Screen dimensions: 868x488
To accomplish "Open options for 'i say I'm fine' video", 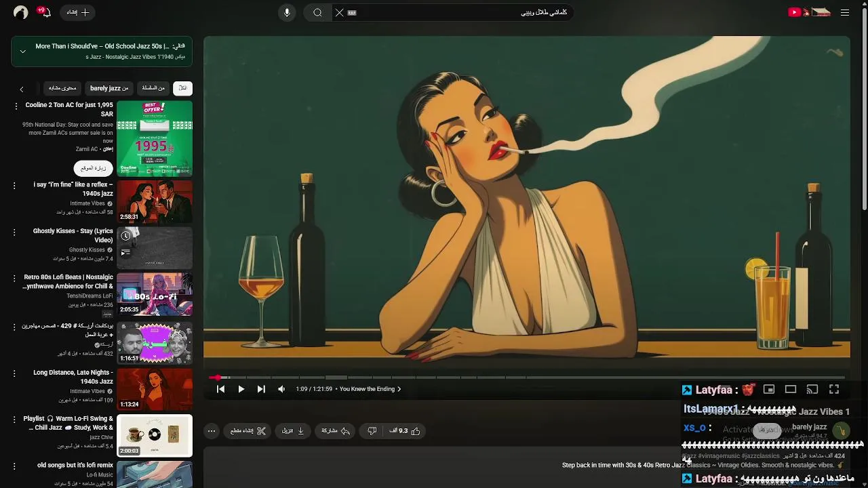I will 14,186.
